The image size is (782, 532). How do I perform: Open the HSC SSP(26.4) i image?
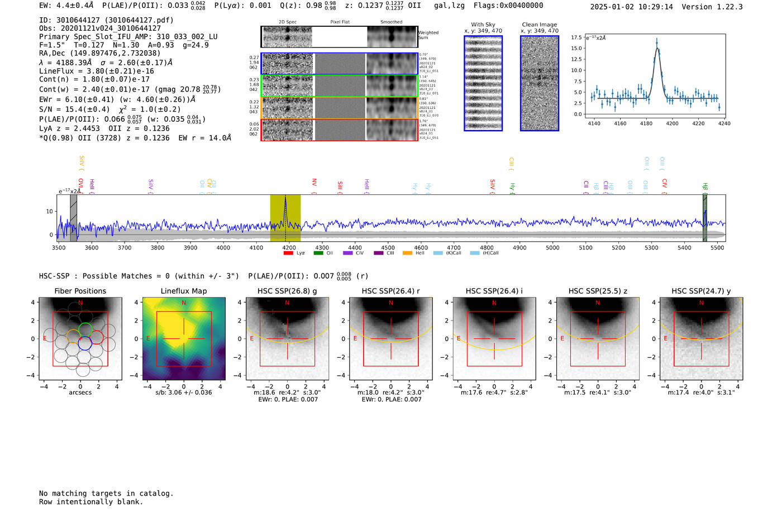point(494,338)
